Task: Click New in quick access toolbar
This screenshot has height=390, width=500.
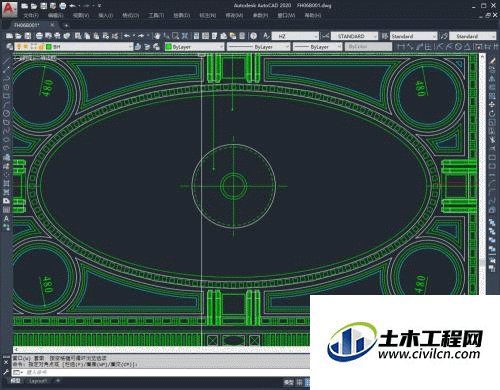Action: (x=25, y=6)
